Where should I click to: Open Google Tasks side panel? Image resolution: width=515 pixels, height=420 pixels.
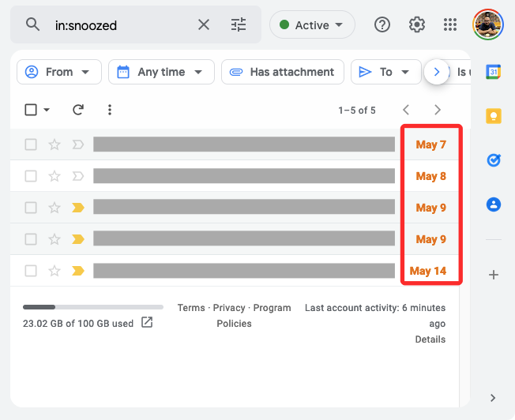pos(494,160)
